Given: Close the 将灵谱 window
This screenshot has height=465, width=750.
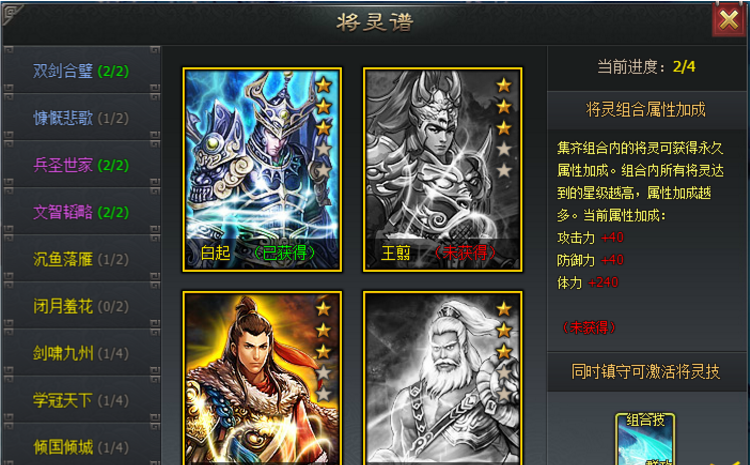Looking at the screenshot, I should point(728,20).
